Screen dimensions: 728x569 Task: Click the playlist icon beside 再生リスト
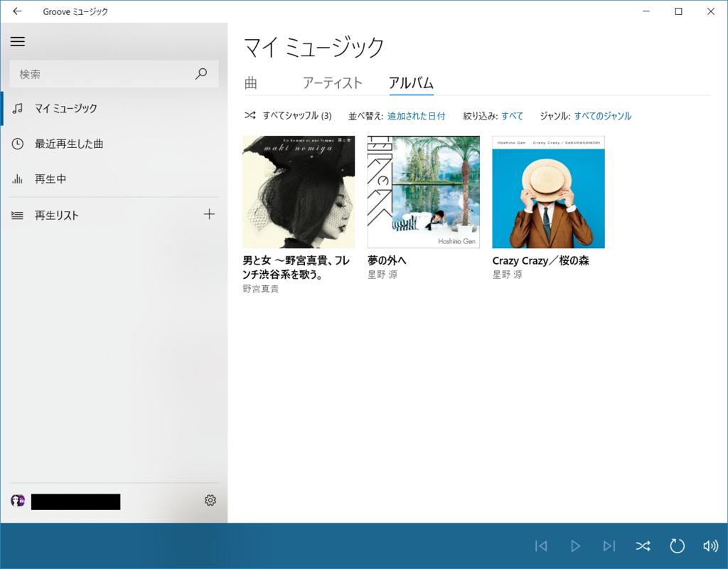(x=18, y=215)
